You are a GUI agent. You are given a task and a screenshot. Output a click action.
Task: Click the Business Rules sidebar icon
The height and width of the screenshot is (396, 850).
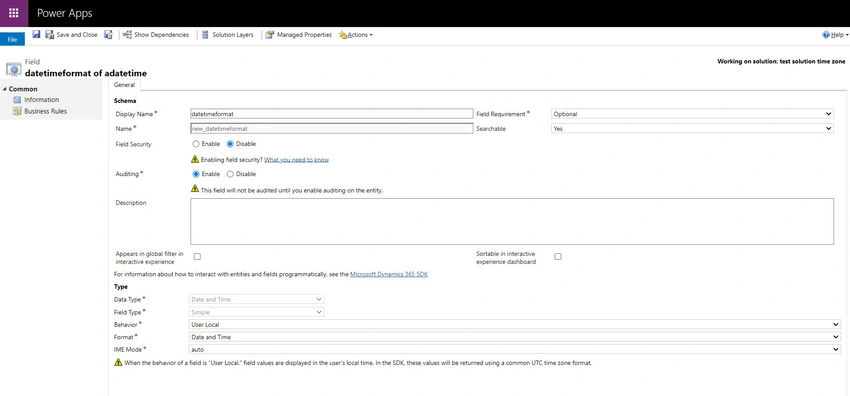click(17, 111)
